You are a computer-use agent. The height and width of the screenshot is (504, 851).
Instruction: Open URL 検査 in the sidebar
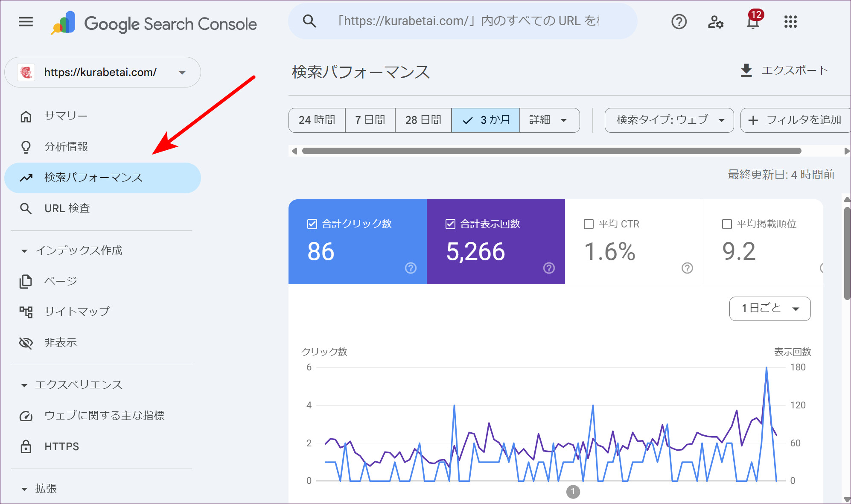tap(102, 208)
